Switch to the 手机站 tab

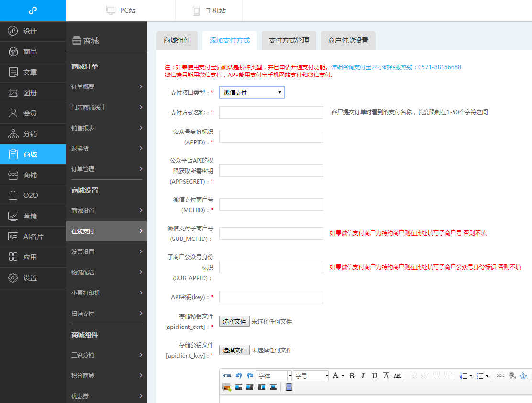[x=209, y=11]
